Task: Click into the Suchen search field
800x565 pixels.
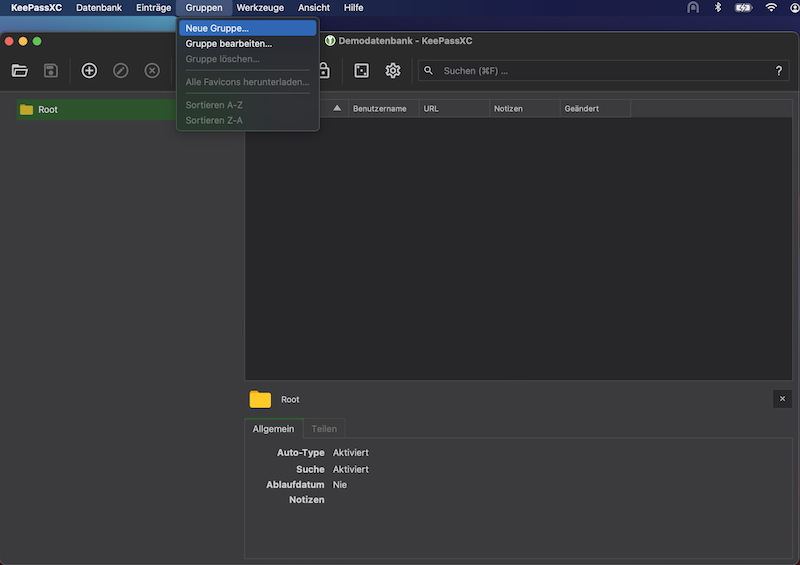Action: (x=600, y=71)
